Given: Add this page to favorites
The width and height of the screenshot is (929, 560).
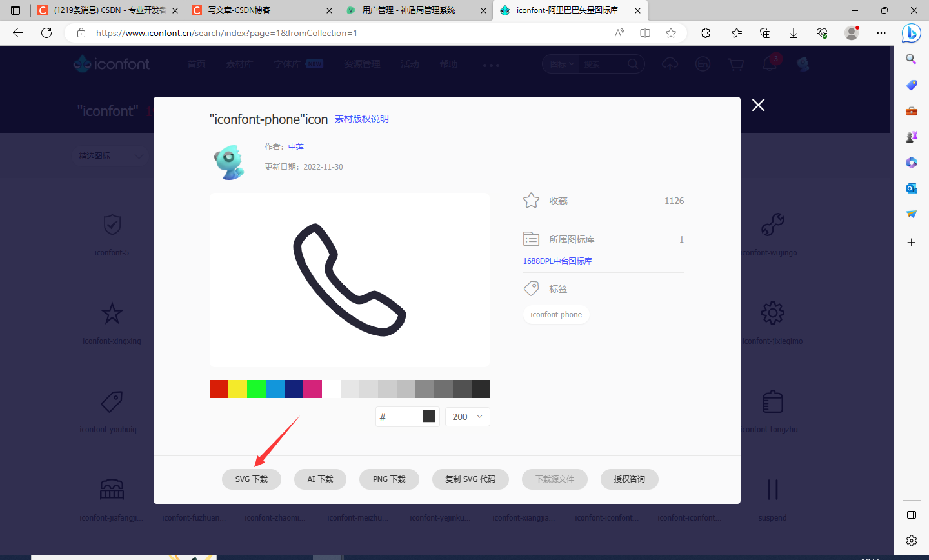Looking at the screenshot, I should pyautogui.click(x=671, y=33).
